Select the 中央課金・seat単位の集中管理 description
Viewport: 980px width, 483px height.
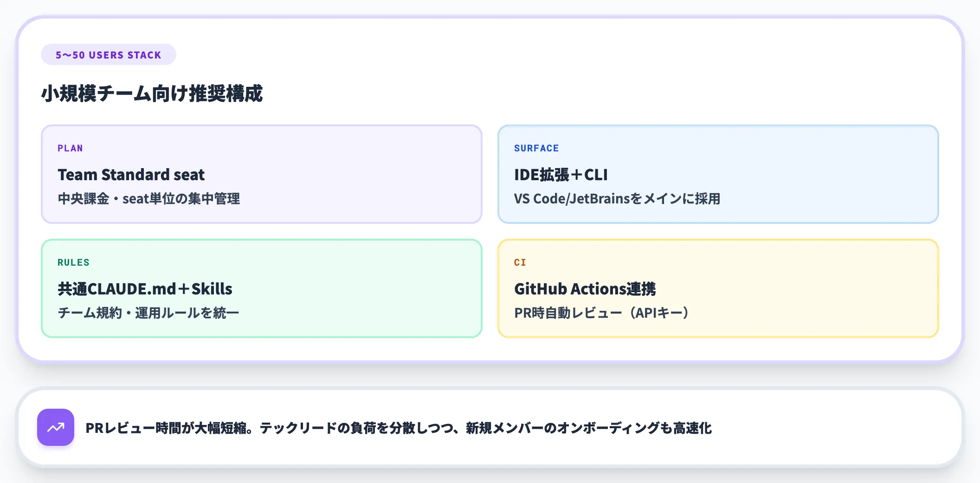pos(148,199)
